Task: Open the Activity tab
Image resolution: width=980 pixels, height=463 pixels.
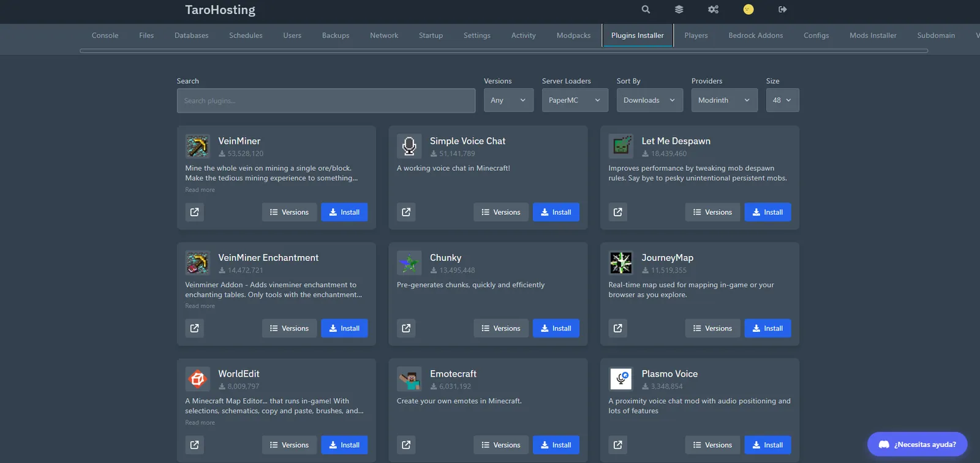Action: tap(523, 36)
